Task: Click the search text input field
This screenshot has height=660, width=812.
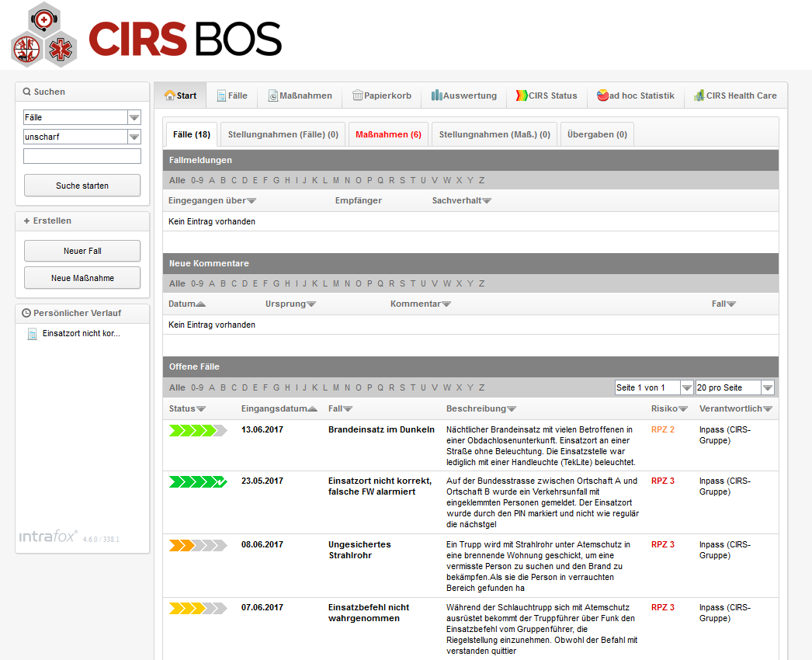Action: tap(82, 156)
